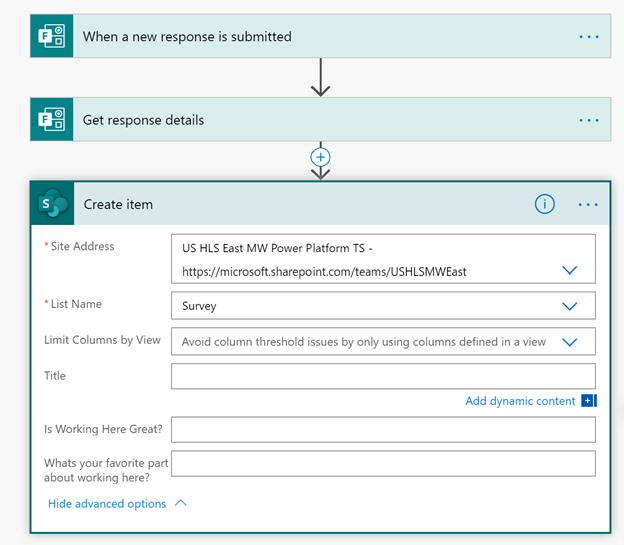Expand the Site Address dropdown
The width and height of the screenshot is (624, 545).
(x=569, y=270)
